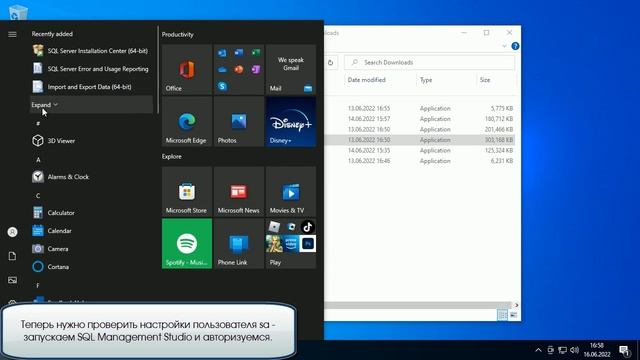Switch Explorer to large icons view

click(x=513, y=315)
